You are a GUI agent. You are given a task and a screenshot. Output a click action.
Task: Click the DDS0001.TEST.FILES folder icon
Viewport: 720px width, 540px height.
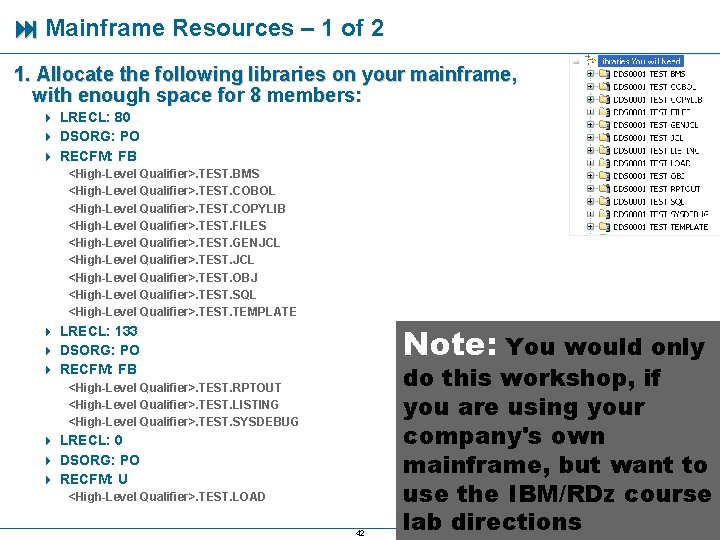[x=605, y=112]
